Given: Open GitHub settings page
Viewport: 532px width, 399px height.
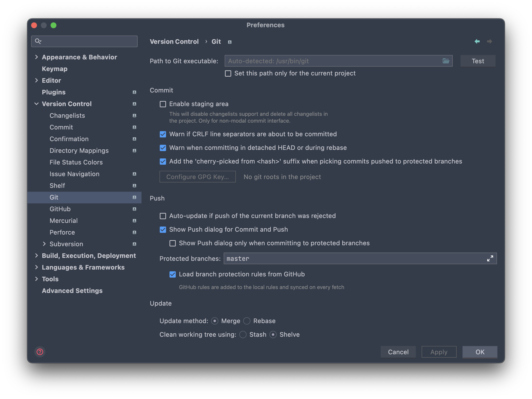Looking at the screenshot, I should tap(60, 209).
